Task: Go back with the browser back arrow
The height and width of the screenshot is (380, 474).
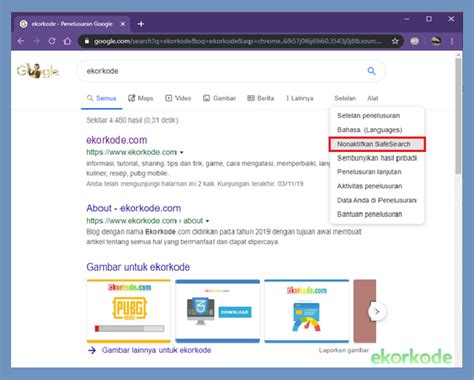Action: 21,41
